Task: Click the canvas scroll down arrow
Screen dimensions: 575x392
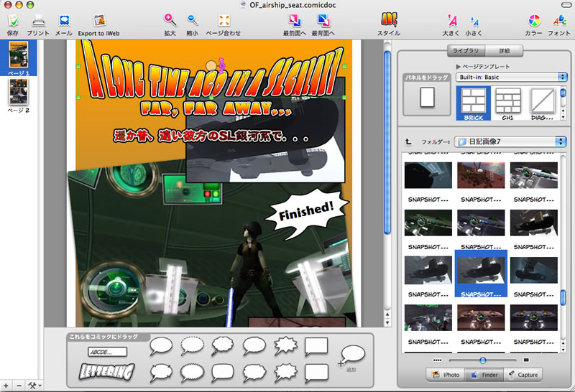Action: [x=387, y=323]
